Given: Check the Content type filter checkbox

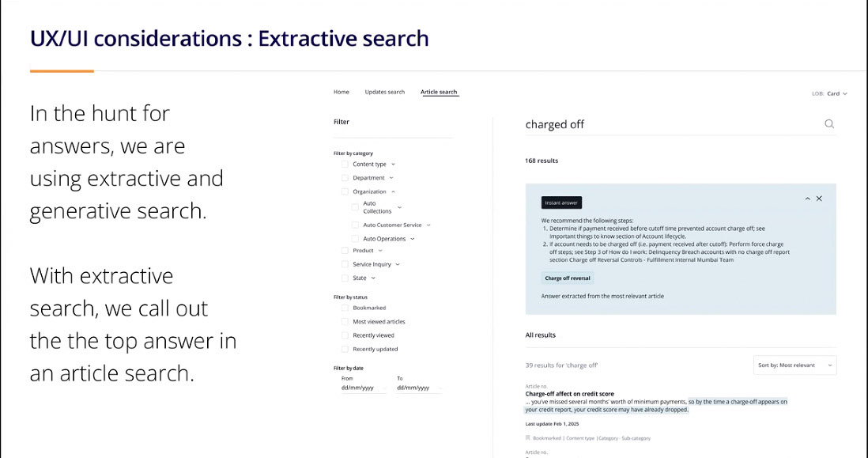Looking at the screenshot, I should tap(345, 165).
